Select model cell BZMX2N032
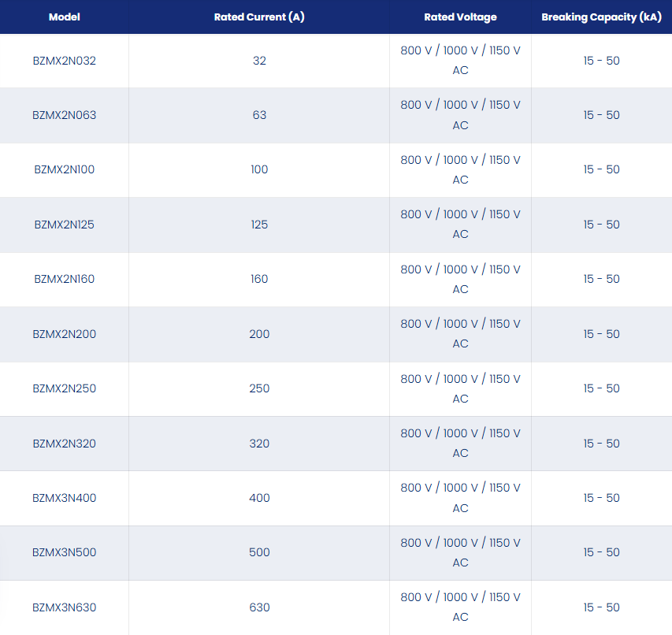This screenshot has height=635, width=672. 65,61
